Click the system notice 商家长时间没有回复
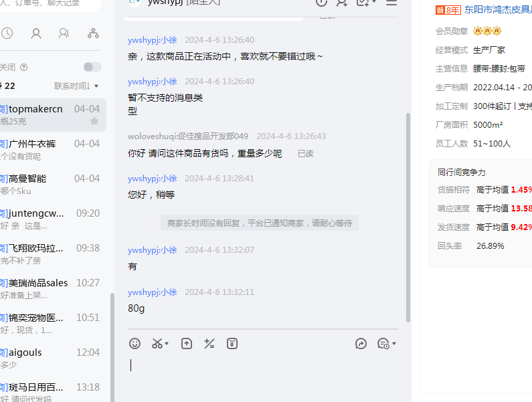The image size is (532, 402). tap(260, 223)
